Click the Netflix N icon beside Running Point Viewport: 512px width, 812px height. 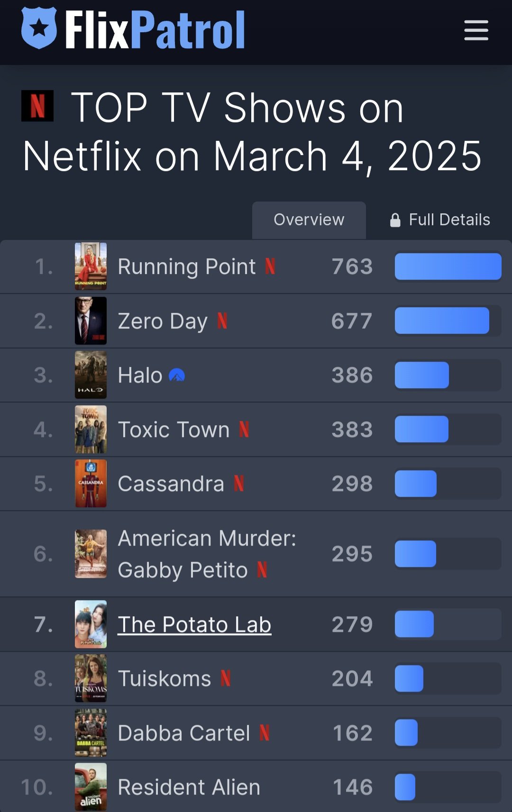click(270, 266)
